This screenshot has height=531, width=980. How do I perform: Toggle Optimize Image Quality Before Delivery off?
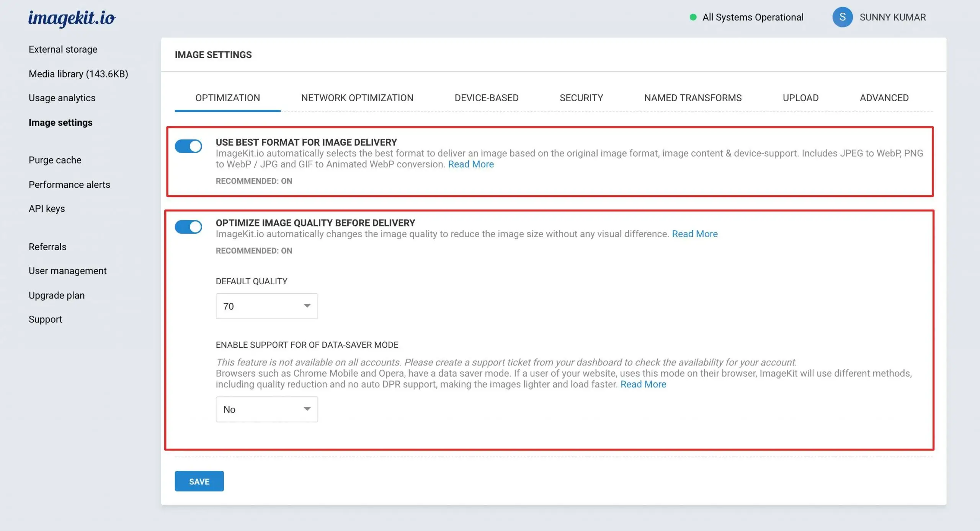click(x=189, y=226)
